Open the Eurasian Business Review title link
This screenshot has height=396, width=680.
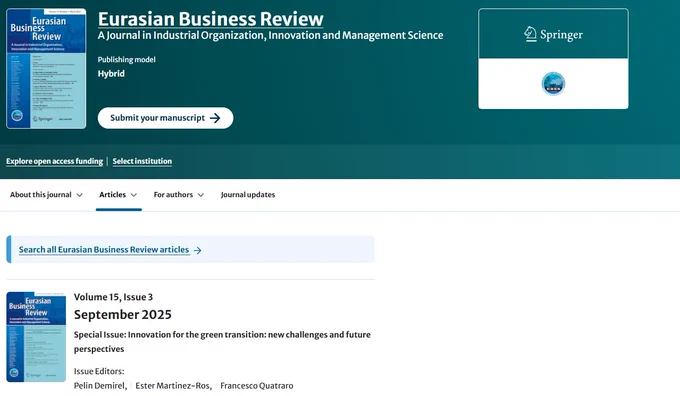pos(210,19)
